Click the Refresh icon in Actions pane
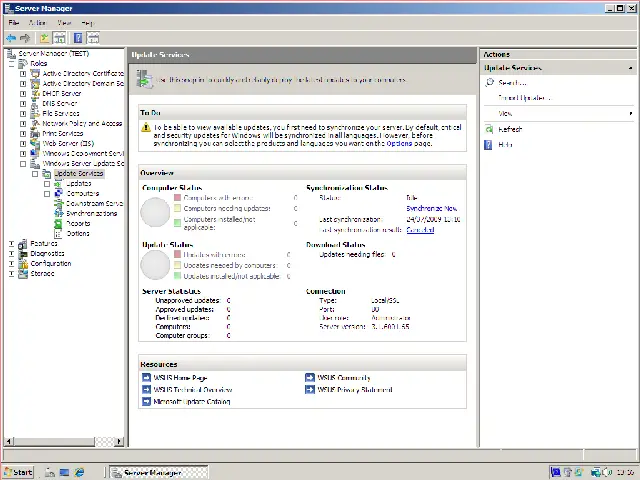 pos(490,129)
